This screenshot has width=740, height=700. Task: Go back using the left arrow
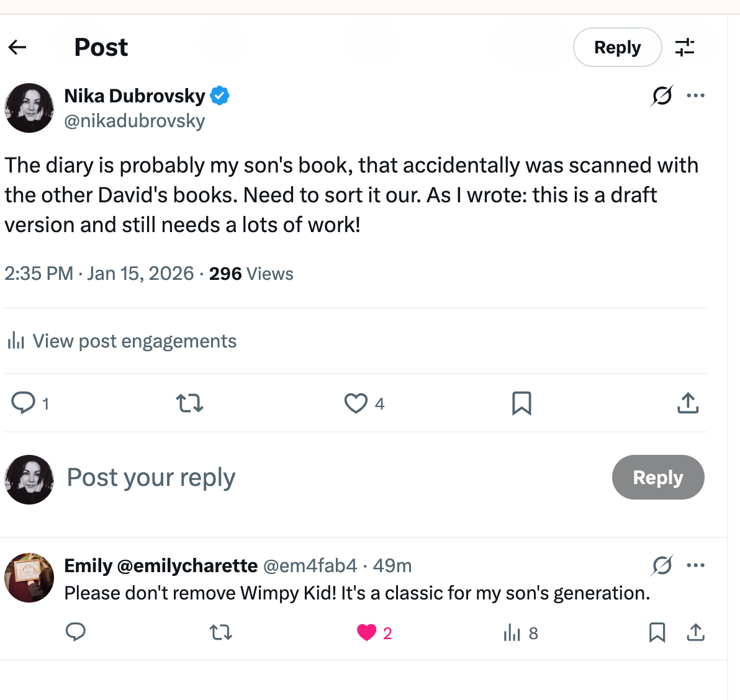[17, 47]
